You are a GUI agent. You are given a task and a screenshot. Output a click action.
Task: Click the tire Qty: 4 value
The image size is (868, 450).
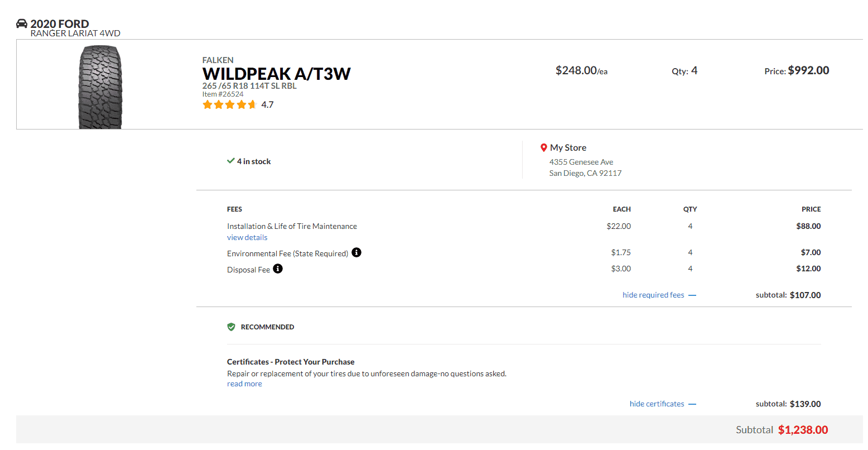pos(684,71)
